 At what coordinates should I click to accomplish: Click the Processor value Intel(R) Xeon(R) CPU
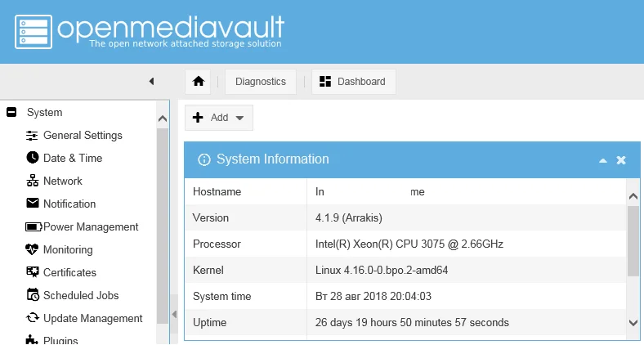coord(409,244)
